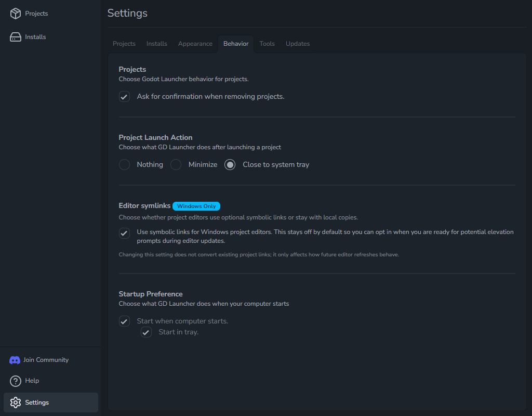This screenshot has height=416, width=532.
Task: Click 'Ask for confirmation when removing projects.' label
Action: click(210, 97)
